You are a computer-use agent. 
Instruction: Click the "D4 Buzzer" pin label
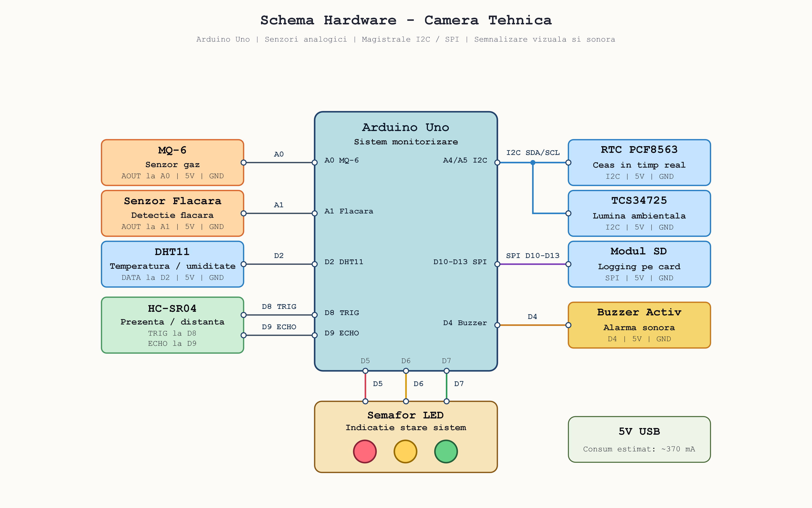pos(465,323)
